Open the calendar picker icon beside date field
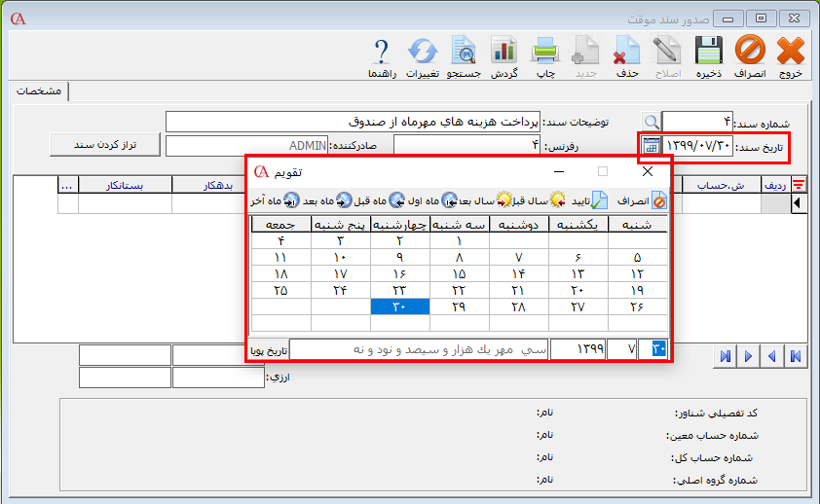Screen dimensions: 820x504 tap(652, 146)
